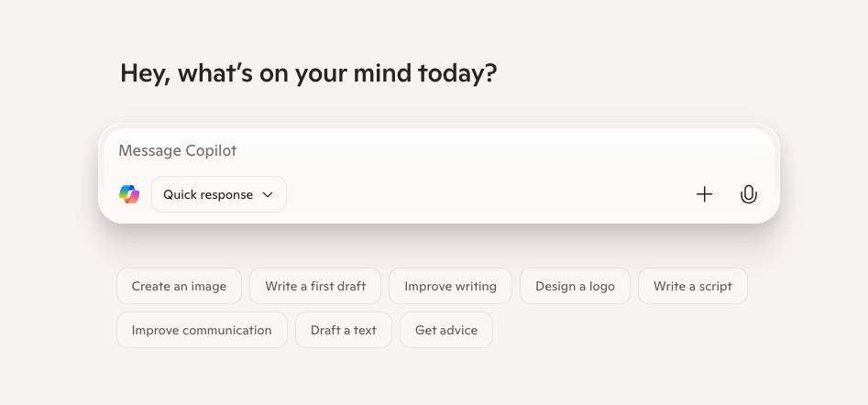Click the Improve communication suggestion

pyautogui.click(x=202, y=330)
